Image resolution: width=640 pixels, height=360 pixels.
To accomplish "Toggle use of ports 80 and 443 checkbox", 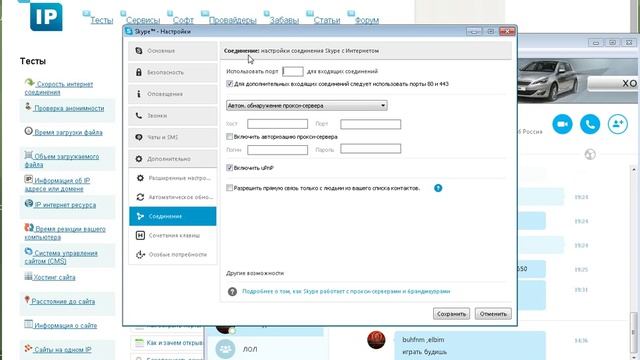I will [229, 84].
